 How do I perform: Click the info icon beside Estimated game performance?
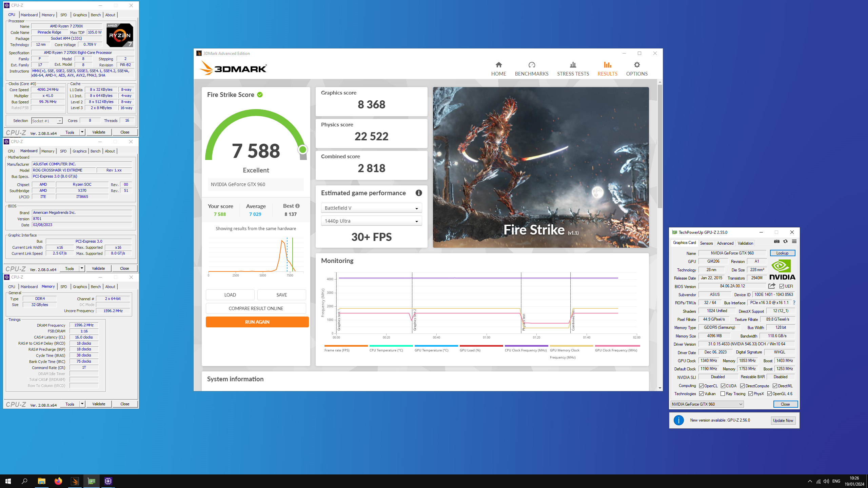point(419,193)
